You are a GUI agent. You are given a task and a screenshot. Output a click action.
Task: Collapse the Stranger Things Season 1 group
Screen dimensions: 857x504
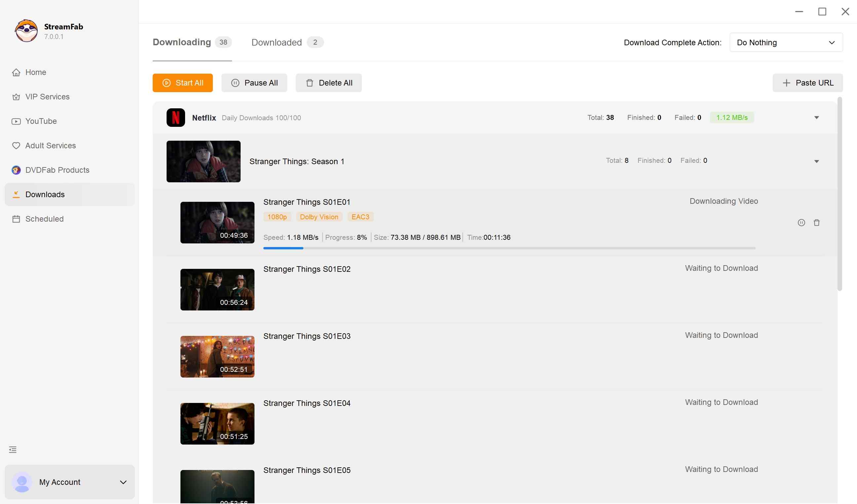pos(816,161)
